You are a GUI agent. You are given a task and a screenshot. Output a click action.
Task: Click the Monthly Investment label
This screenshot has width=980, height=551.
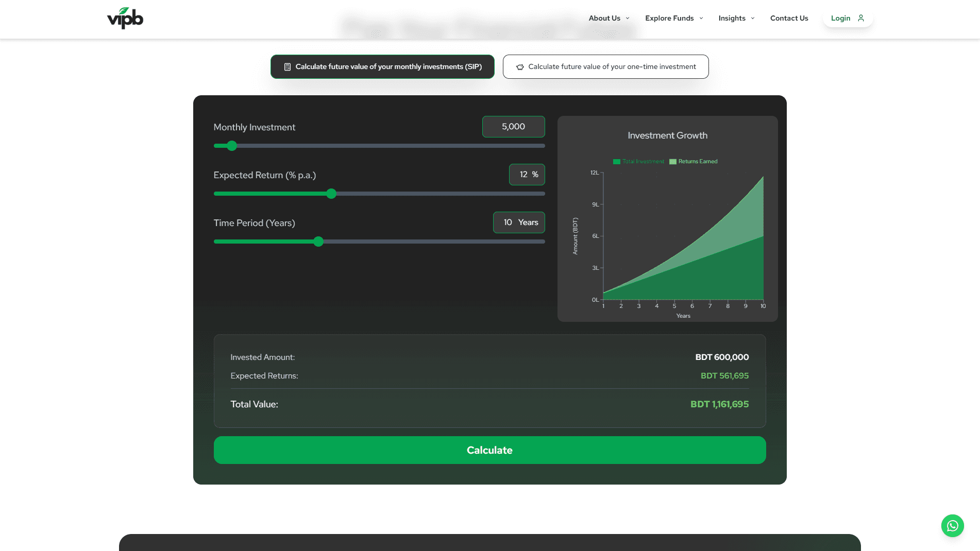tap(254, 127)
